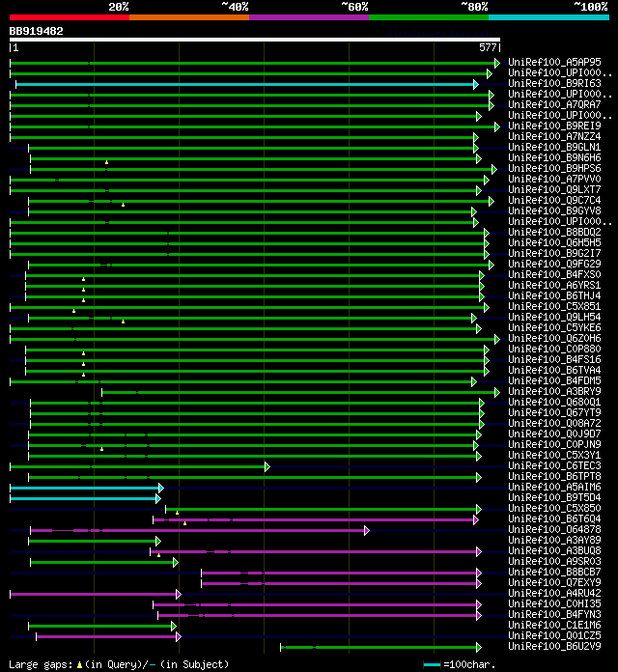The width and height of the screenshot is (618, 672).
Task: Click the UniRef100_Q9LH54 label
Action: tap(554, 317)
